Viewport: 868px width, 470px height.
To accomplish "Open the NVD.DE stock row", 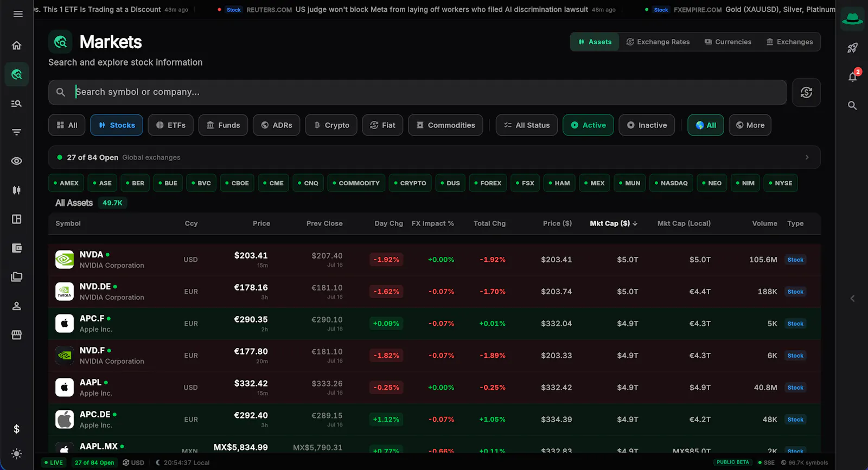I will point(435,292).
